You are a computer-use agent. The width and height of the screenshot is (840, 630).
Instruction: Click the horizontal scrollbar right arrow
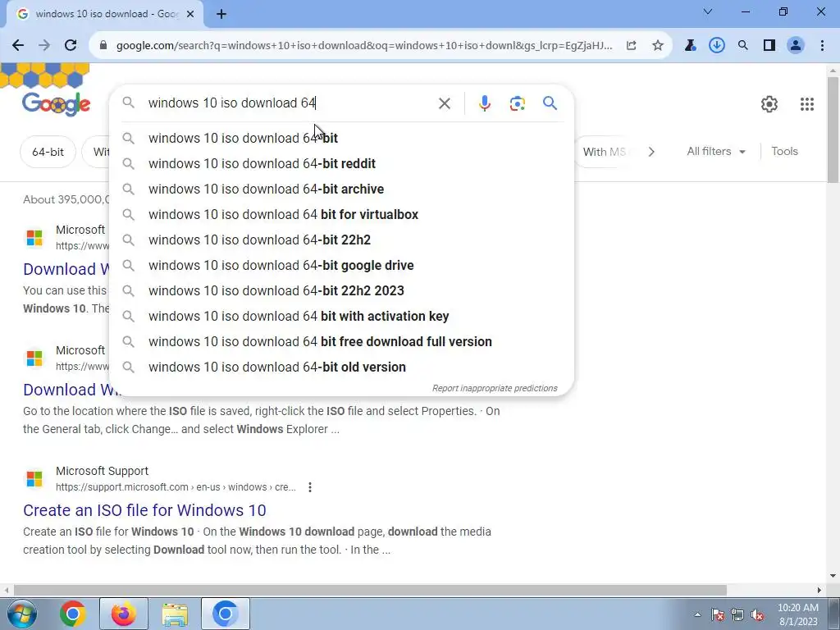point(819,590)
